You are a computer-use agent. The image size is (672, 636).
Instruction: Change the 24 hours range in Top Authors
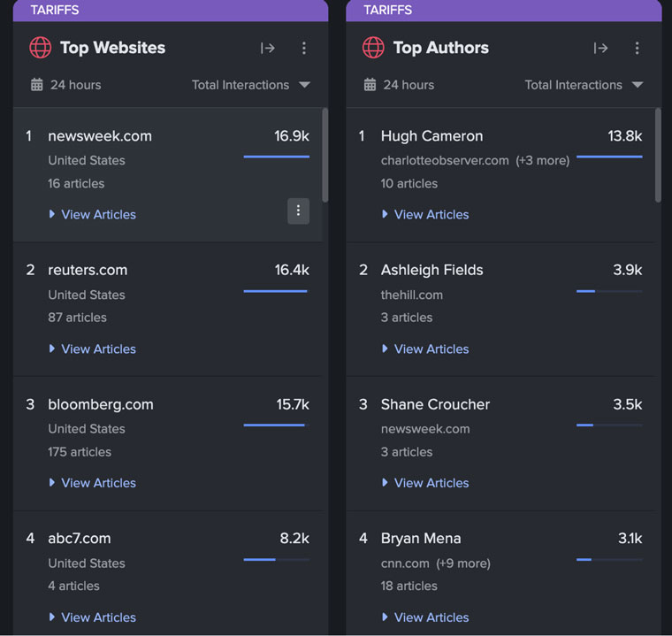click(x=409, y=85)
